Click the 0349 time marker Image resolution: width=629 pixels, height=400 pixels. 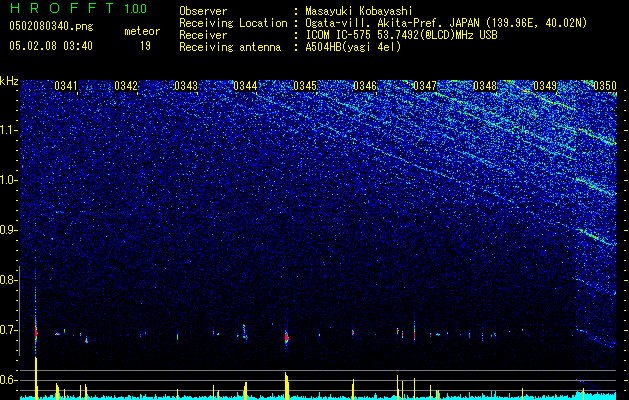point(545,86)
